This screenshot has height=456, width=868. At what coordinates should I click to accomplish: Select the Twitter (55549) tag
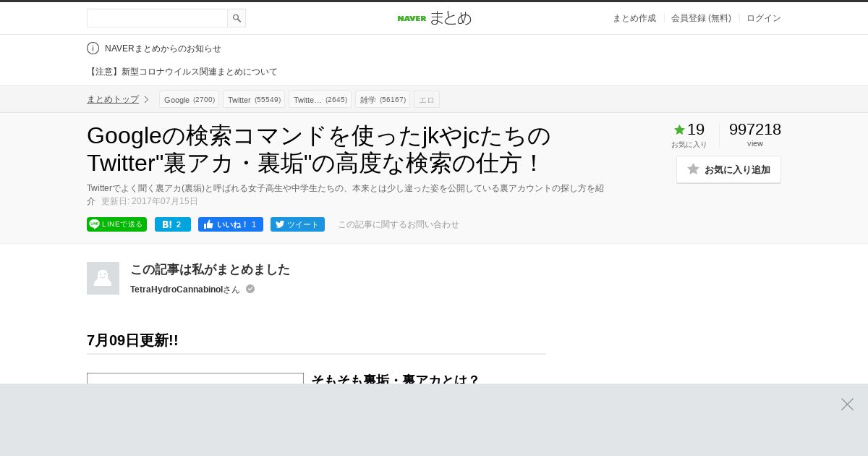(254, 99)
